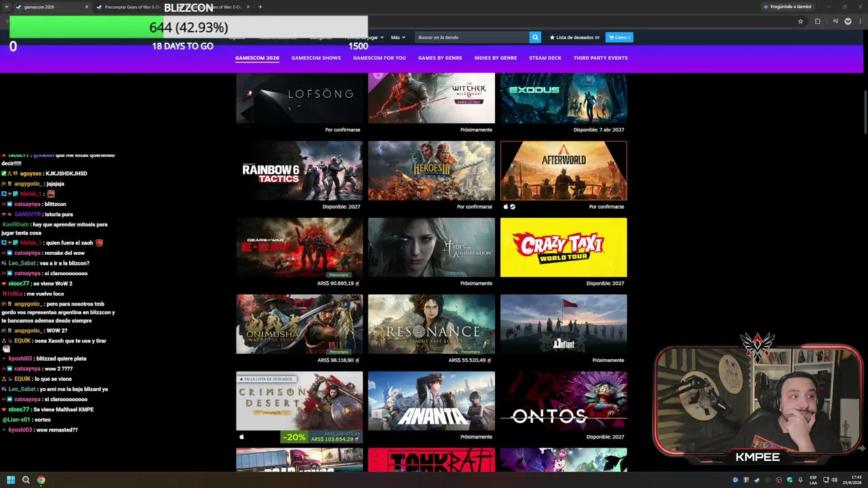Go to Gamescom For You tab
868x488 pixels.
coord(379,58)
